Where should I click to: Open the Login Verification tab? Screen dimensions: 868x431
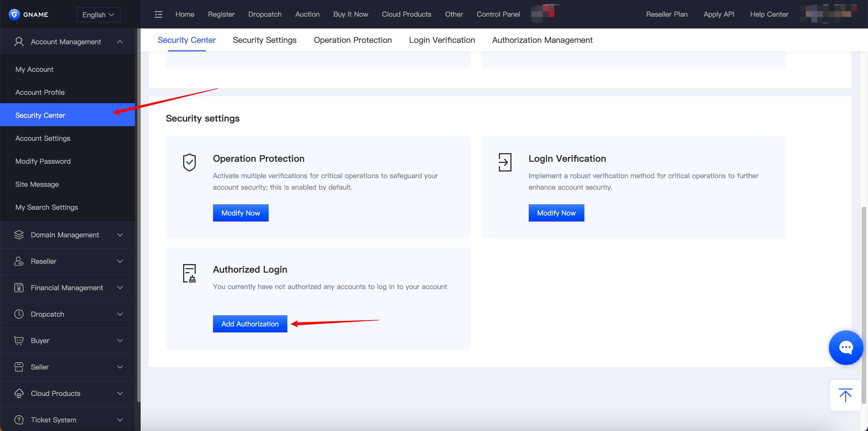442,40
